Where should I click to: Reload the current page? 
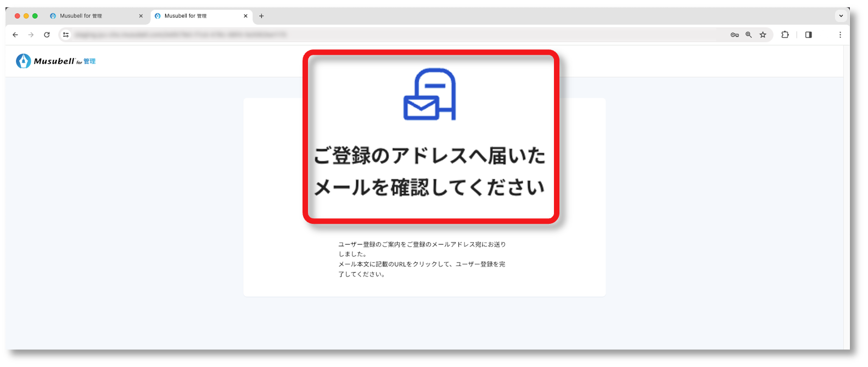(x=47, y=35)
